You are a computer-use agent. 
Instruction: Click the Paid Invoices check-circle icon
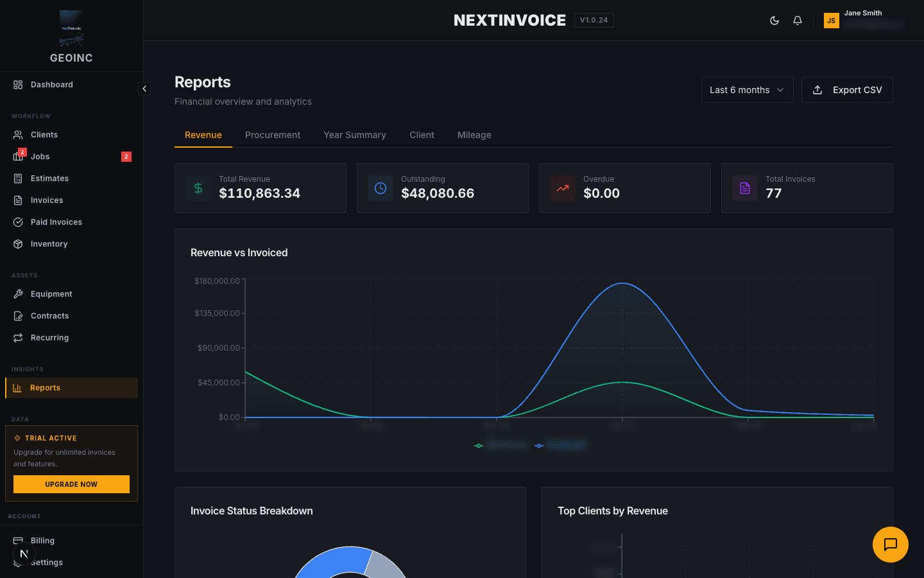click(18, 222)
